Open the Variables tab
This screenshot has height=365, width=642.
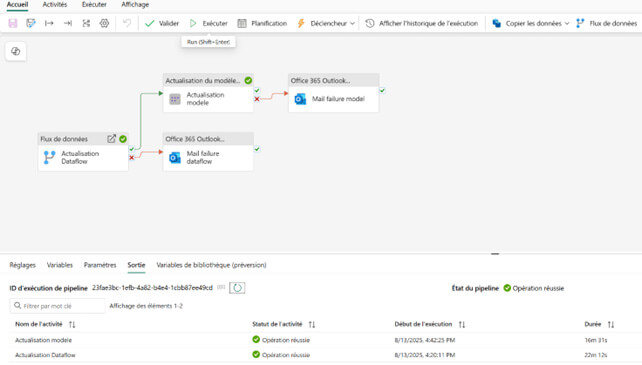coord(60,265)
